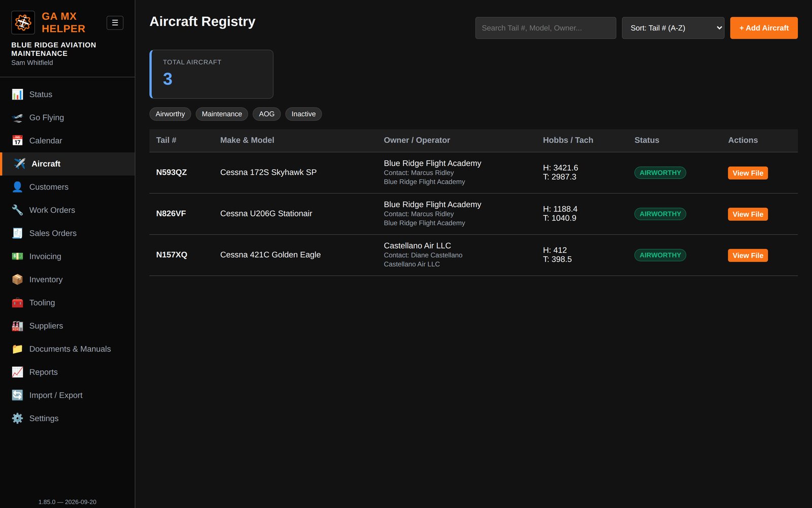
Task: Click the Cessna U206G Stationair cell
Action: (x=266, y=214)
